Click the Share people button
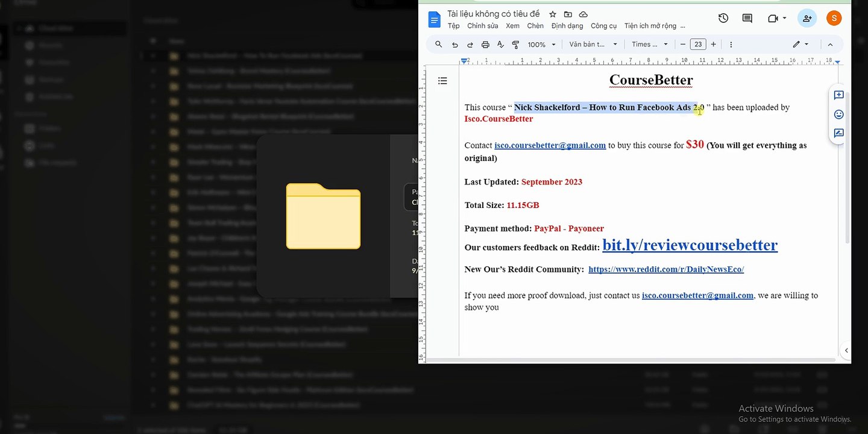Screen dimensions: 868x434 coord(807,18)
